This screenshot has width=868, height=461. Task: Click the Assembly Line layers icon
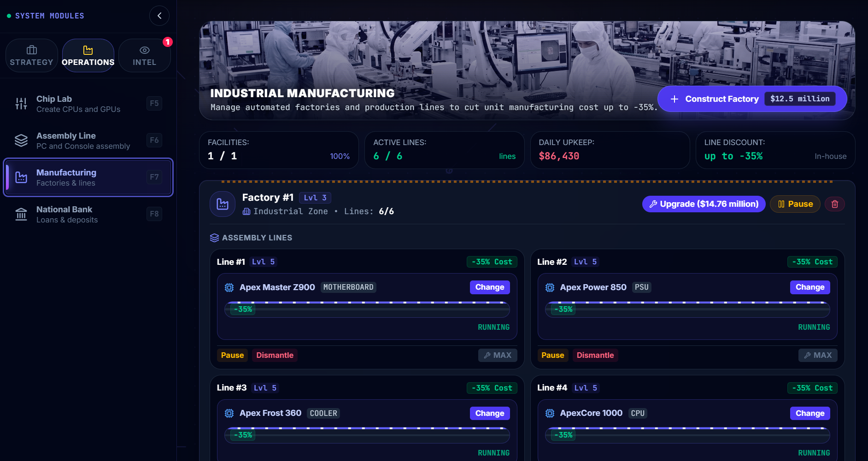tap(21, 140)
